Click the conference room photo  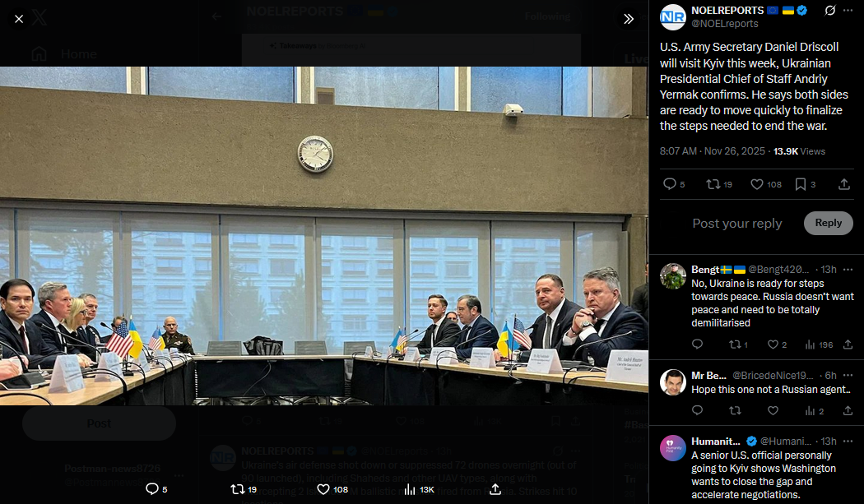[324, 236]
